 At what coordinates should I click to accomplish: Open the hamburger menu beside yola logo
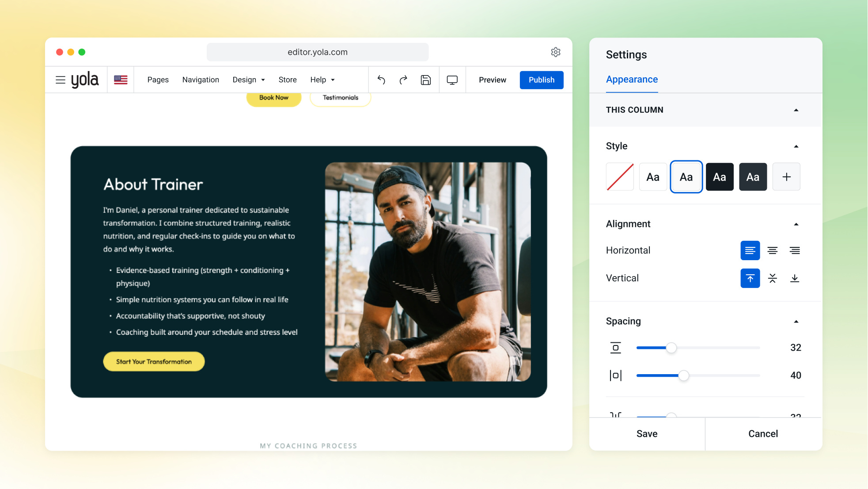point(61,80)
